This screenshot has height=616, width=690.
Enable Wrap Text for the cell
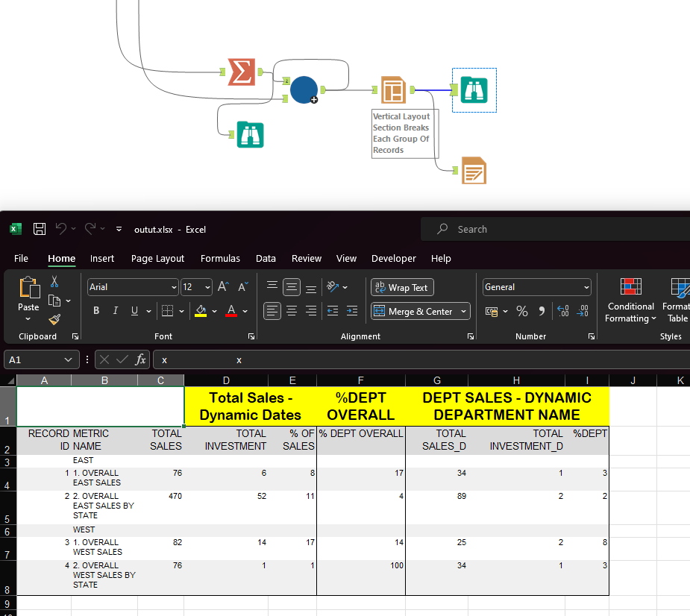pyautogui.click(x=401, y=287)
